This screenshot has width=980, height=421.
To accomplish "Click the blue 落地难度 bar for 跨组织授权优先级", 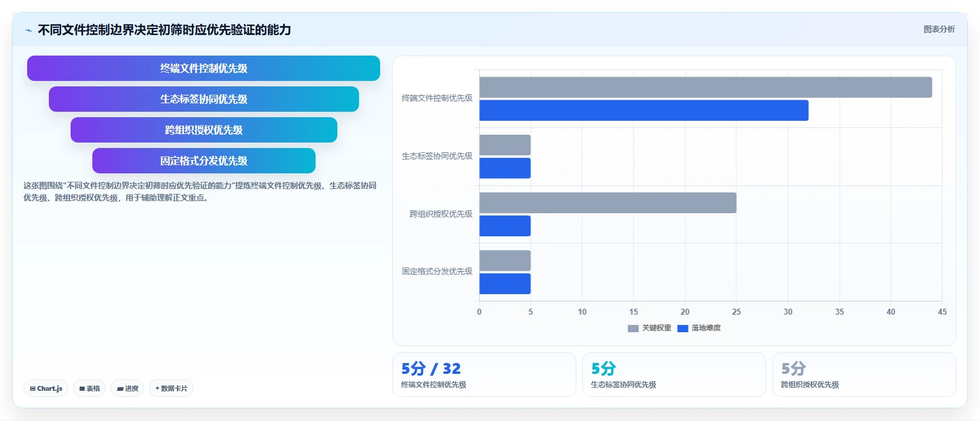I will [x=505, y=226].
